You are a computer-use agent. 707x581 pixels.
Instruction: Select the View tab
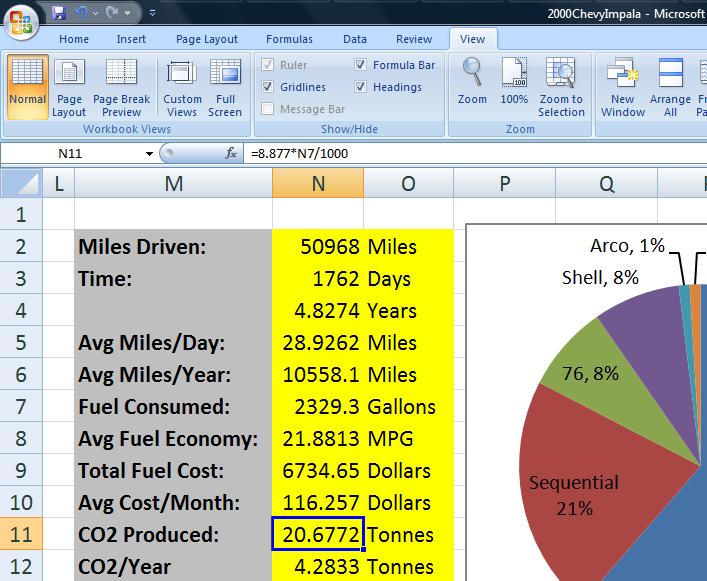[473, 39]
